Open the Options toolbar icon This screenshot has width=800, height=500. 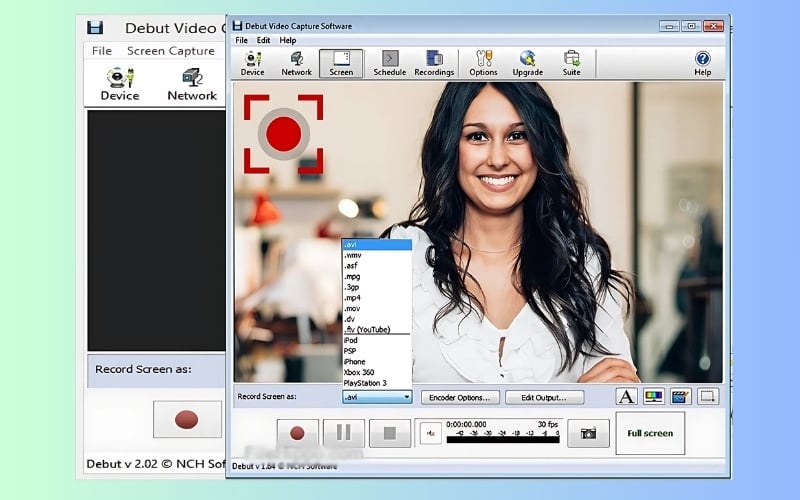point(483,64)
